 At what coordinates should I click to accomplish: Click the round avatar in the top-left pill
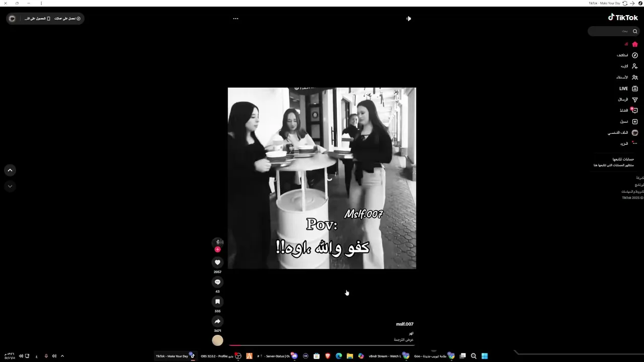pos(12,19)
